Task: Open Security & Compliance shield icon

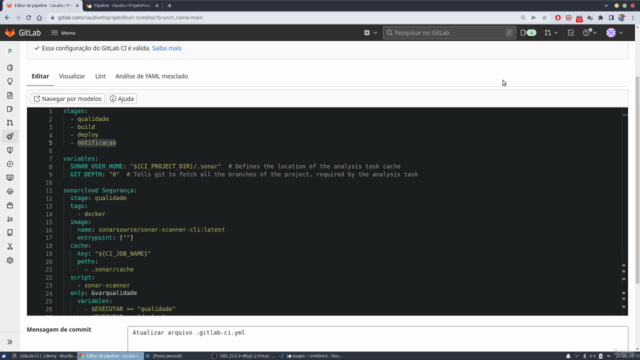Action: coord(10,150)
